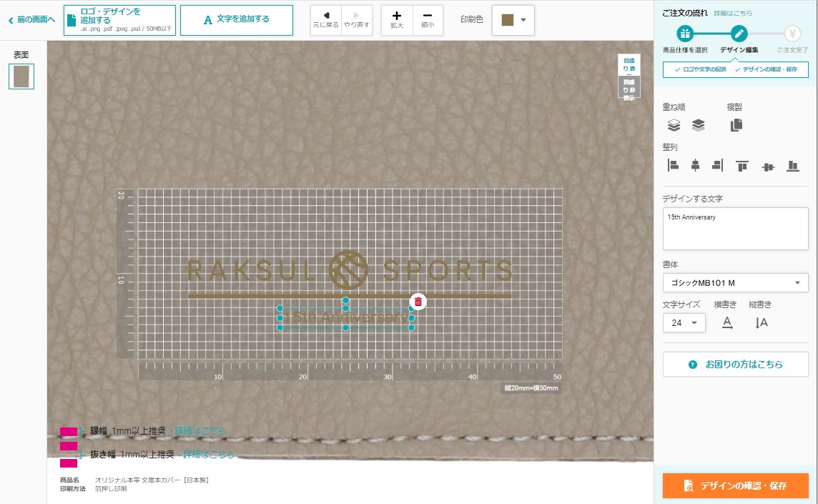Image resolution: width=818 pixels, height=504 pixels.
Task: Redo with the やり直す button
Action: pyautogui.click(x=357, y=20)
